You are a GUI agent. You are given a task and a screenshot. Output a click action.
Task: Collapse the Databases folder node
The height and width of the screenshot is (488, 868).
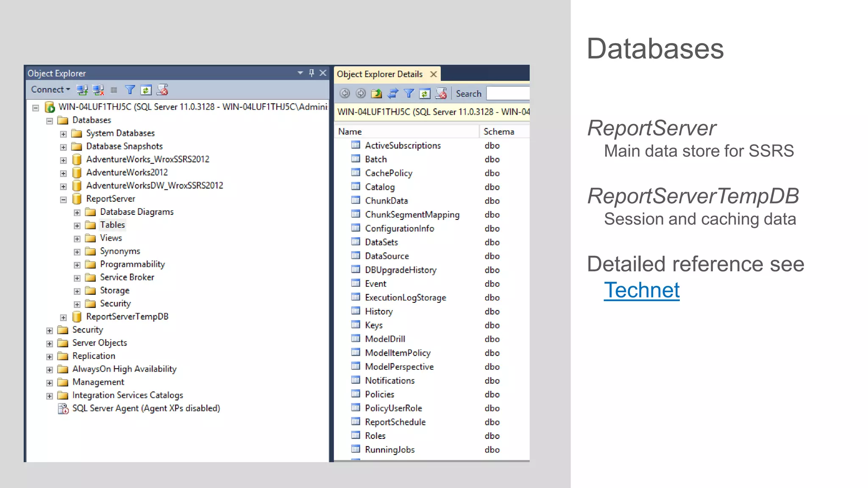(x=50, y=121)
